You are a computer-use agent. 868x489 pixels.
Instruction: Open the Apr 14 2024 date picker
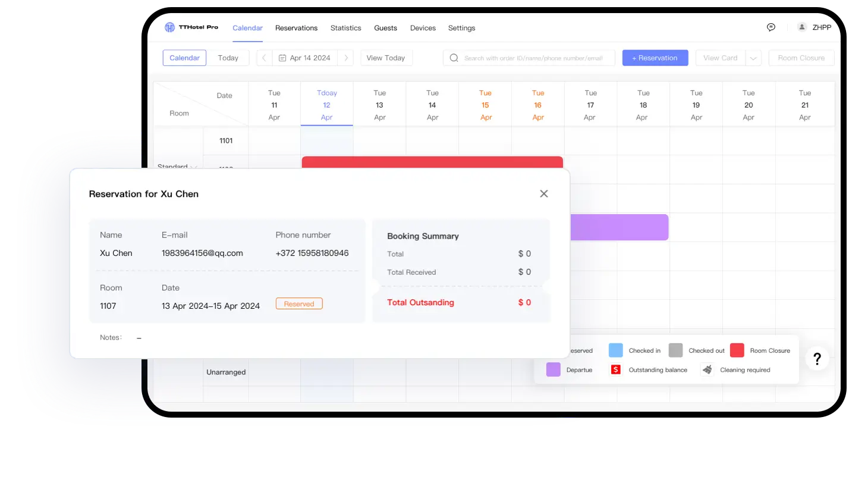[x=304, y=58]
